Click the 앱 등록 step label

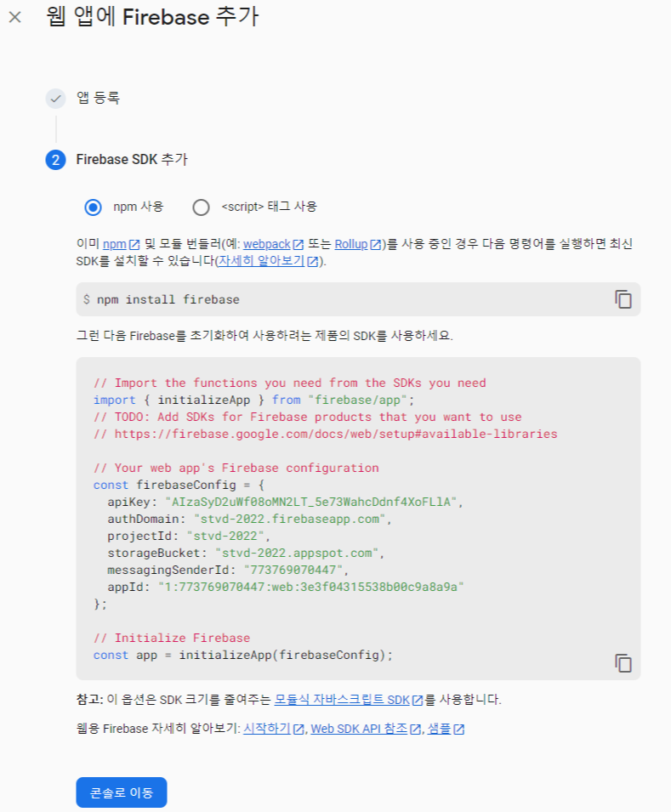pos(99,98)
